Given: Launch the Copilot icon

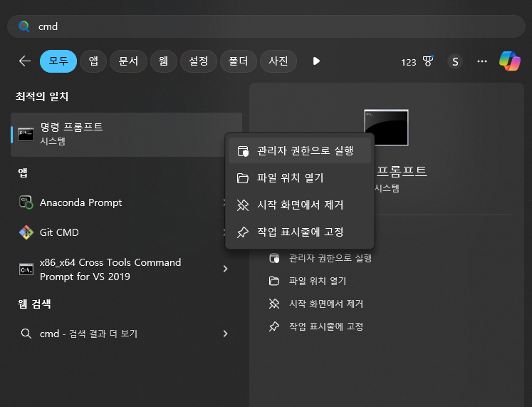Looking at the screenshot, I should click(x=510, y=61).
